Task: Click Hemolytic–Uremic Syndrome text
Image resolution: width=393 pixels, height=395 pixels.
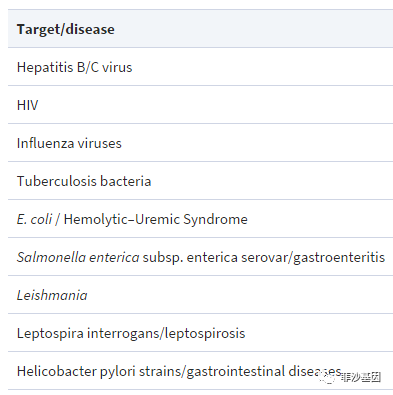Action: (x=156, y=219)
